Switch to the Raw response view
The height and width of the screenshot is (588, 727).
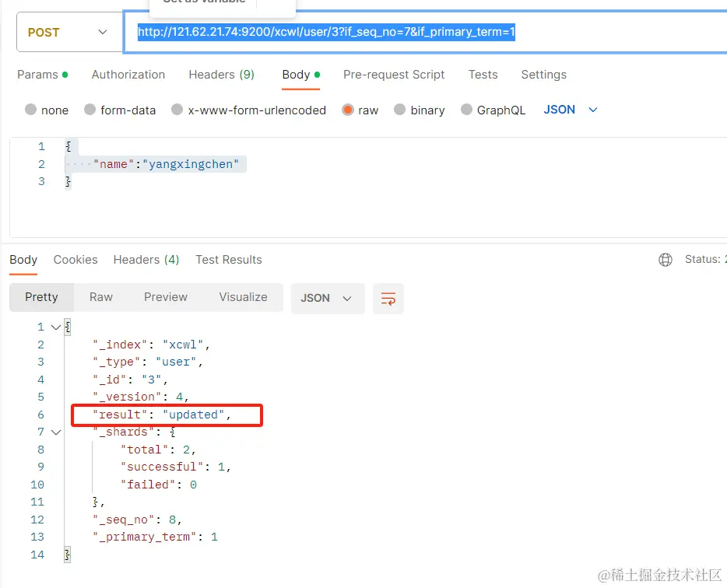101,297
